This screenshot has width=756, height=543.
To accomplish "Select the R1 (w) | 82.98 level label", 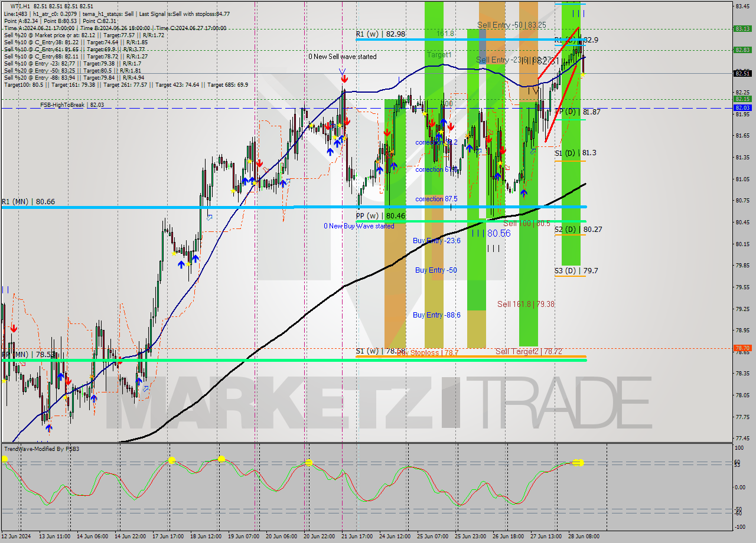I will click(381, 34).
